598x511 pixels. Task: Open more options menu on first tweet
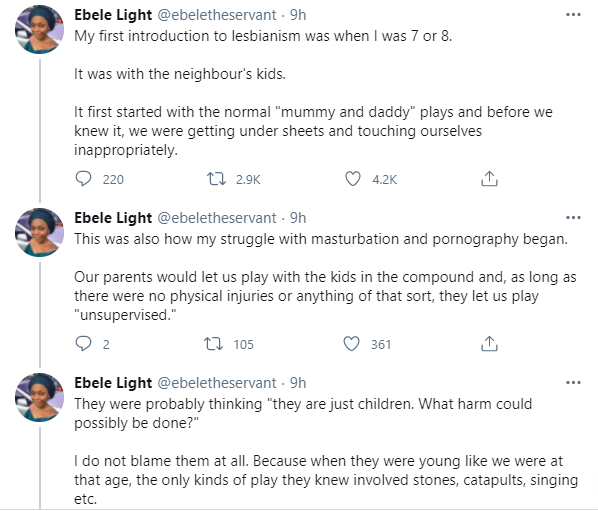573,15
